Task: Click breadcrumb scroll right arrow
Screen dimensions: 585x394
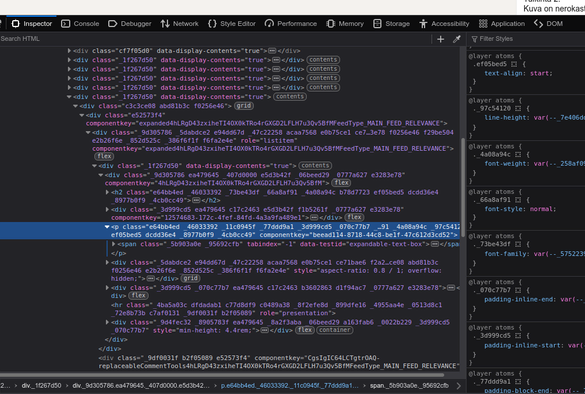Action: coord(459,386)
